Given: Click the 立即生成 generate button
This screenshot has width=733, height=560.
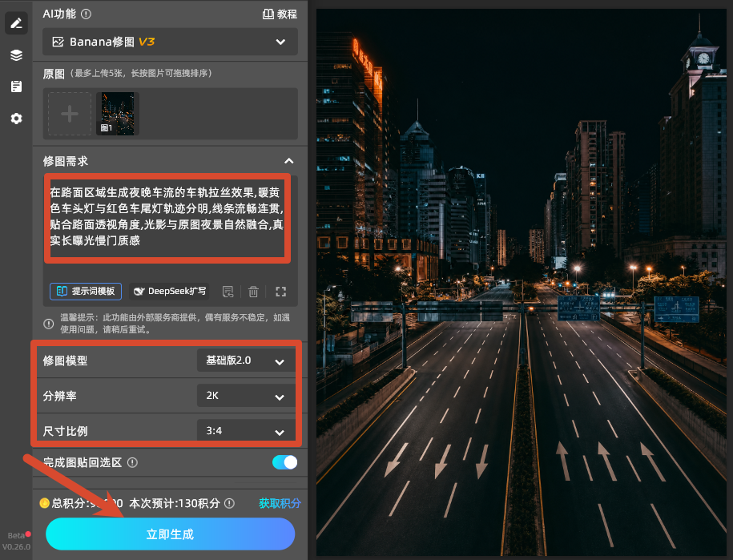Looking at the screenshot, I should pos(170,534).
